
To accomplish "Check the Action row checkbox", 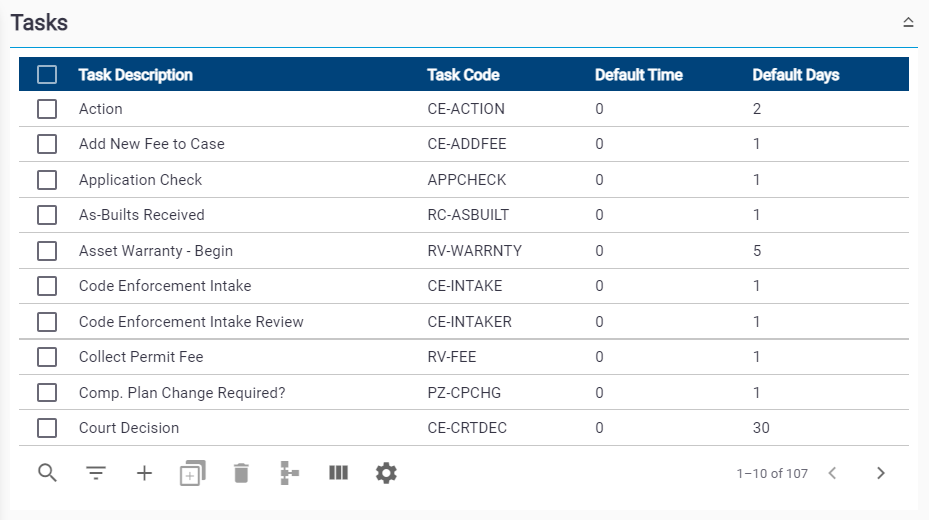I will pos(47,109).
